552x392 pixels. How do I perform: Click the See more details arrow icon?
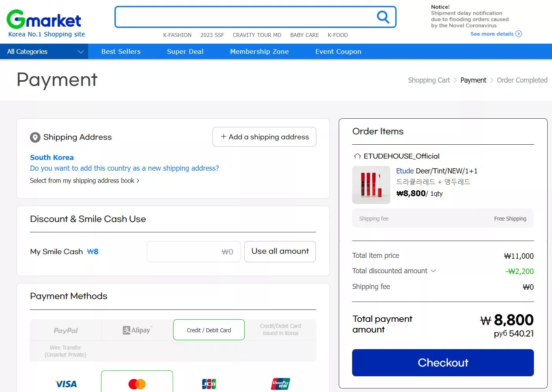(519, 34)
